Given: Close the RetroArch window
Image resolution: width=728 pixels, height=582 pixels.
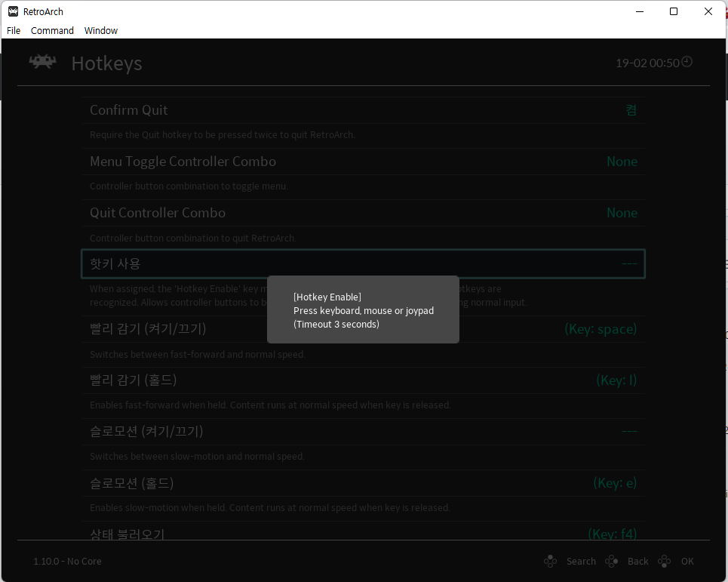Looking at the screenshot, I should [708, 11].
